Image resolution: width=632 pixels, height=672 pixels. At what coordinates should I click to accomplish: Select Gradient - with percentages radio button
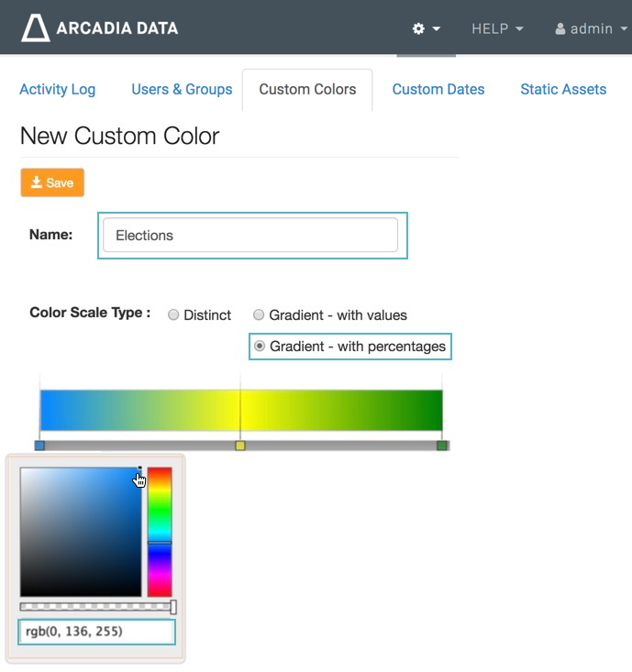260,347
